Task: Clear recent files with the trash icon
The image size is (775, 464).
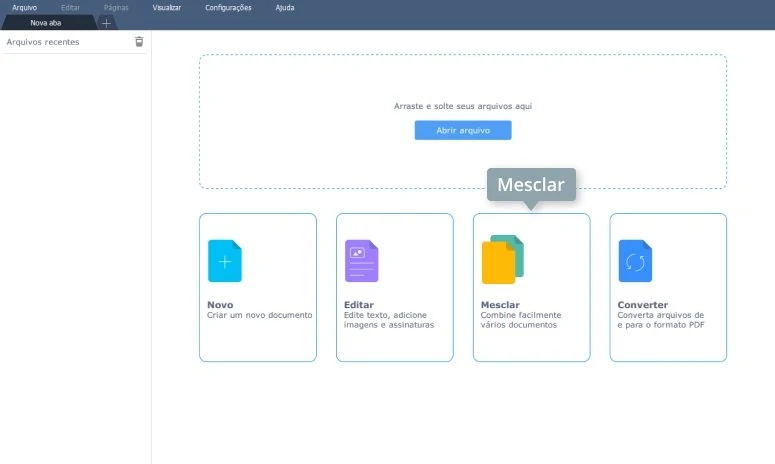Action: click(x=139, y=42)
